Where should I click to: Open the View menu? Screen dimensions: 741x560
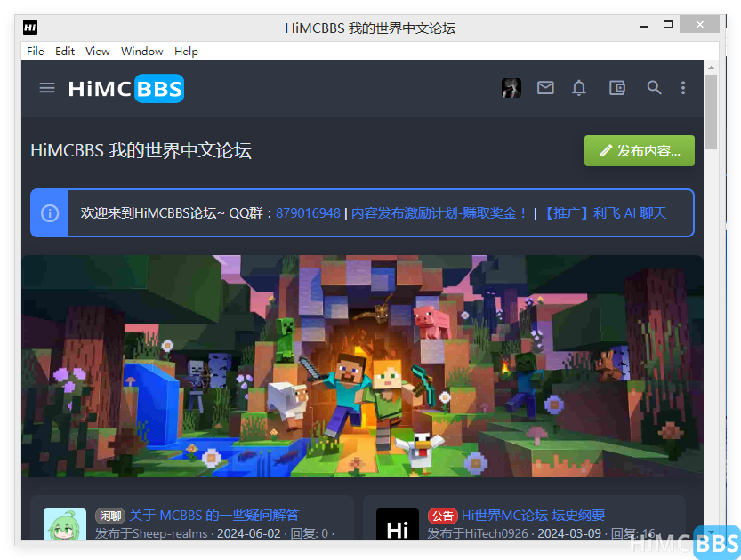click(x=97, y=51)
